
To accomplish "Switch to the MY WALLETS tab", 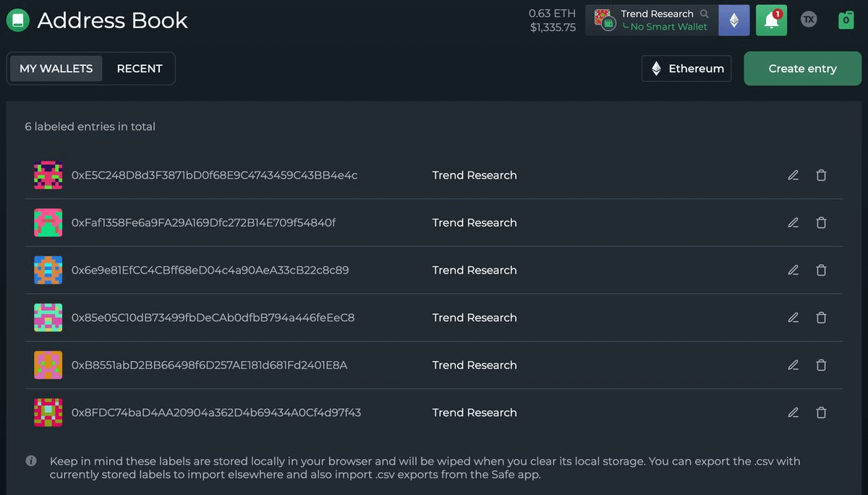I will coord(56,69).
